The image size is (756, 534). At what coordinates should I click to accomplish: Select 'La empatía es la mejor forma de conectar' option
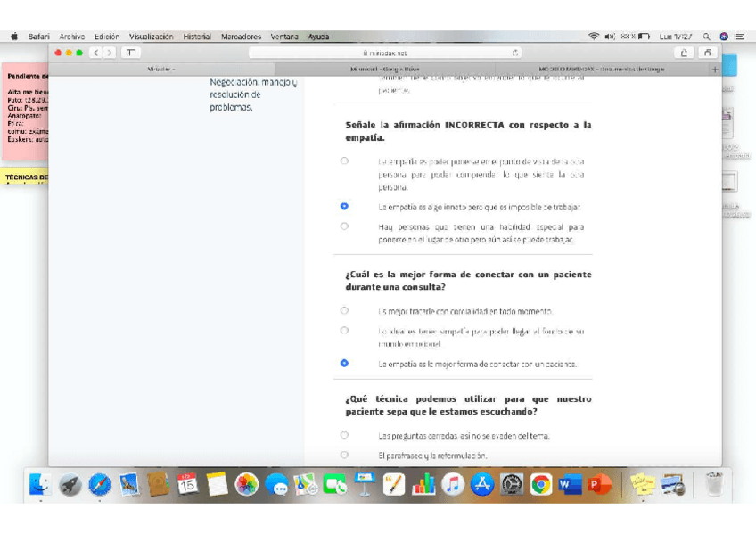[344, 364]
